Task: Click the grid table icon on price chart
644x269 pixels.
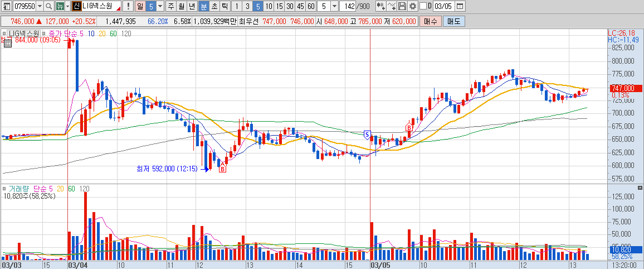Action: click(8, 45)
